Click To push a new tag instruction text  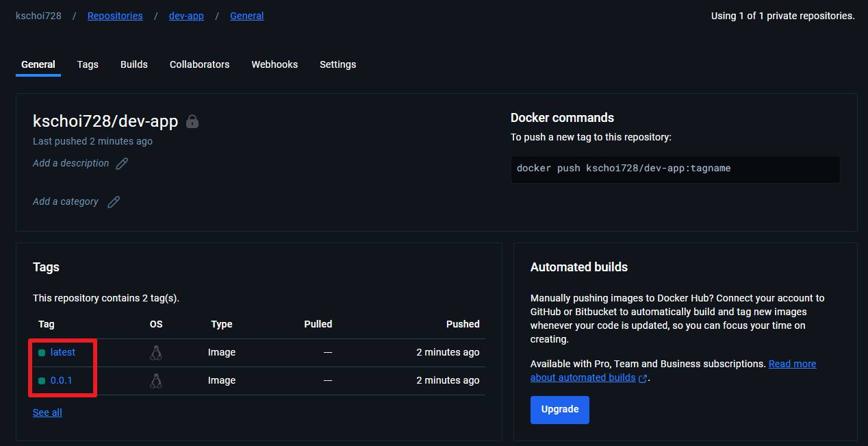[591, 137]
